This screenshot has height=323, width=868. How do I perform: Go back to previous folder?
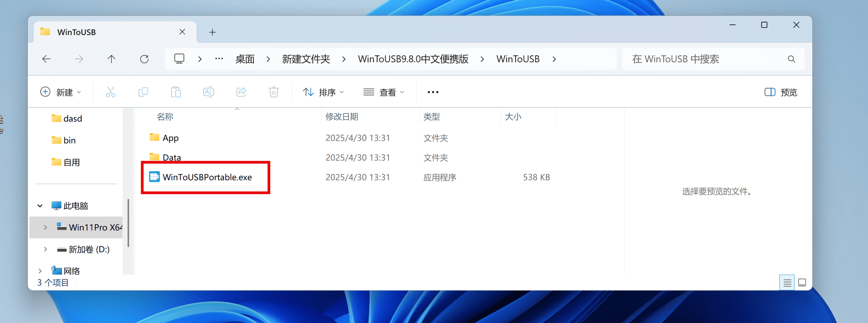pos(46,59)
